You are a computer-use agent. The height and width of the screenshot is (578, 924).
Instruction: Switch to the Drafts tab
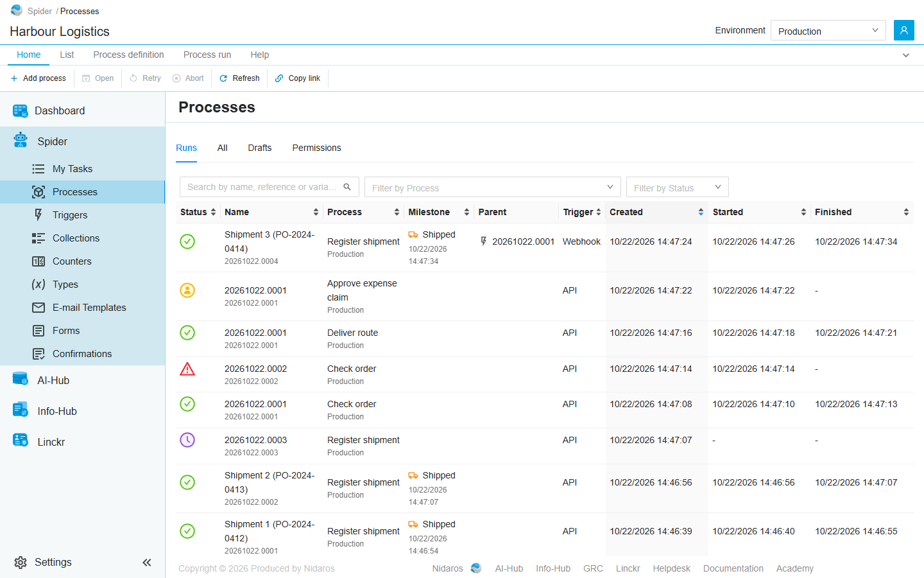click(x=260, y=148)
